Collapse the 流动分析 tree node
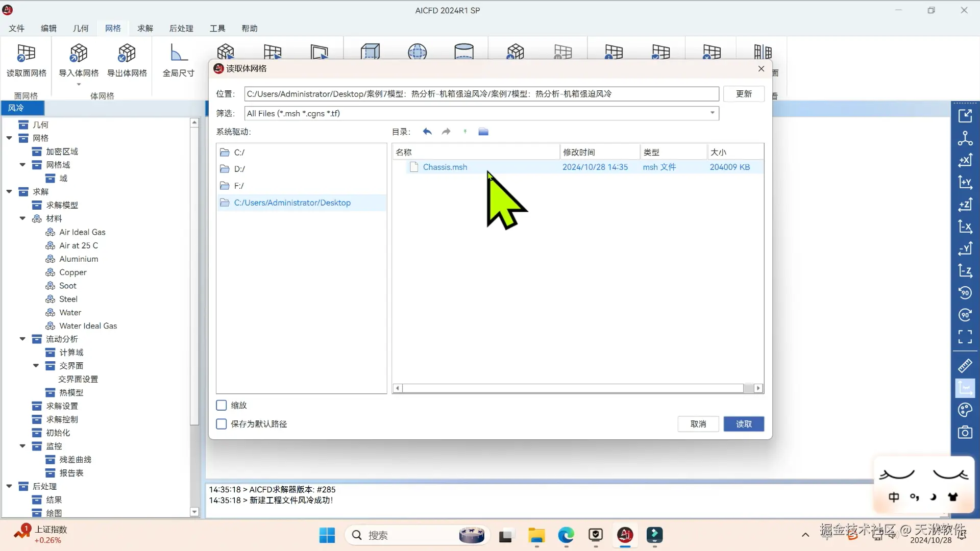This screenshot has height=551, width=980. click(22, 339)
